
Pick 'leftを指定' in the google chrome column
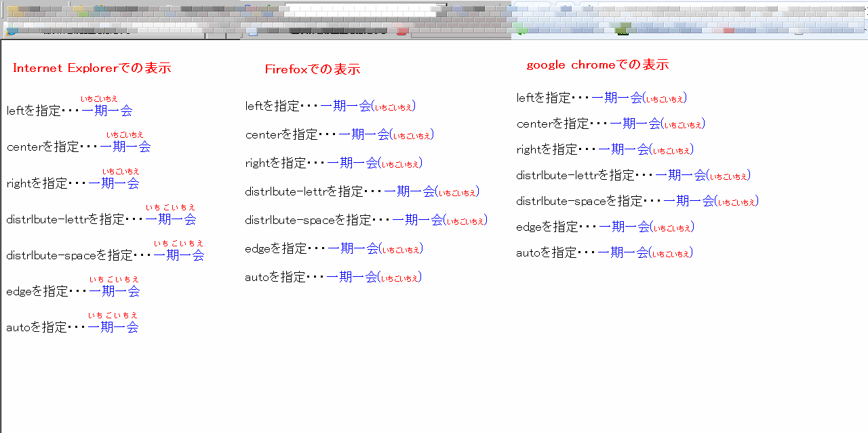(x=544, y=98)
